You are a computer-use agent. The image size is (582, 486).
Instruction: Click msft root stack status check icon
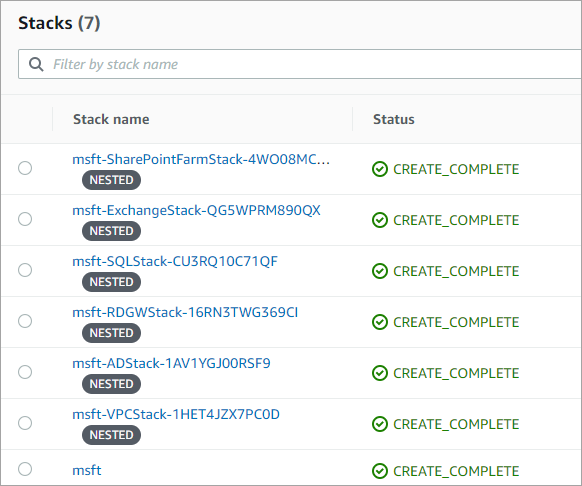(380, 471)
